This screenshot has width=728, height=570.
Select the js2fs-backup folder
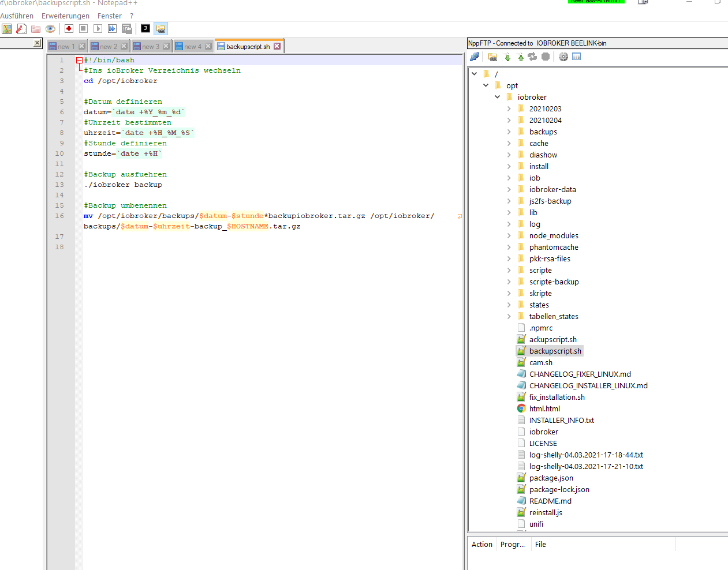pyautogui.click(x=550, y=201)
